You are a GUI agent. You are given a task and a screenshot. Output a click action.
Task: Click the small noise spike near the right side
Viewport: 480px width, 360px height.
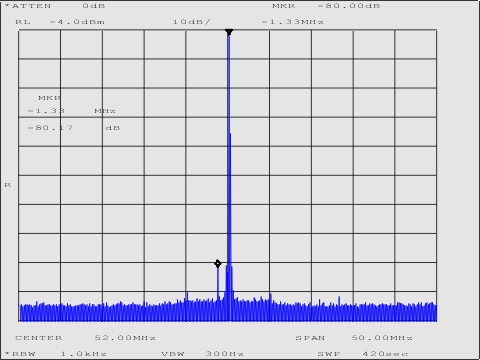339,300
